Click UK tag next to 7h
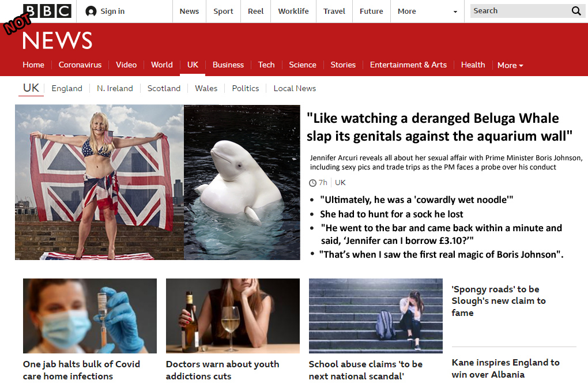 point(340,183)
